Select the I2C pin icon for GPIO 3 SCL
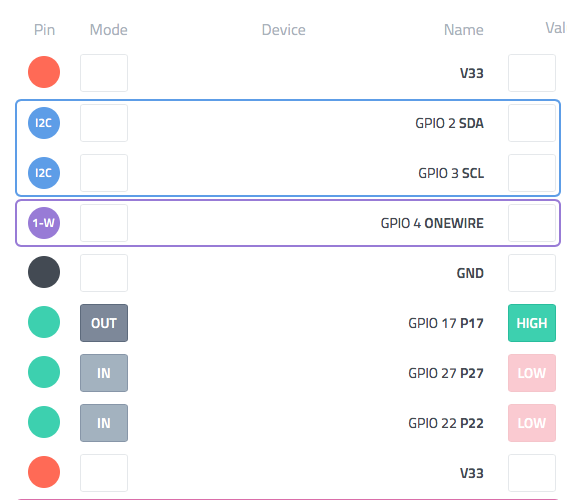The image size is (567, 500). click(x=44, y=173)
